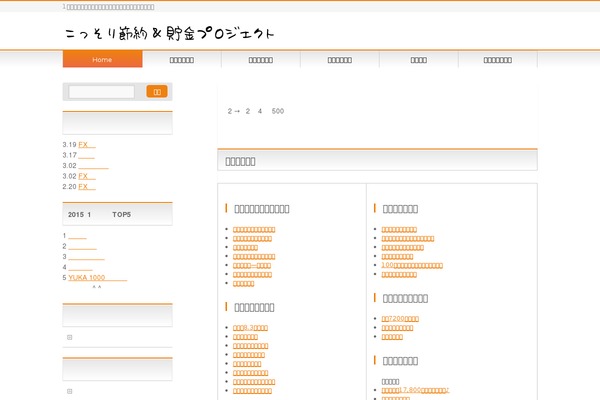Viewport: 600px width, 400px height.
Task: Open the four-character navigation tab
Action: point(419,60)
